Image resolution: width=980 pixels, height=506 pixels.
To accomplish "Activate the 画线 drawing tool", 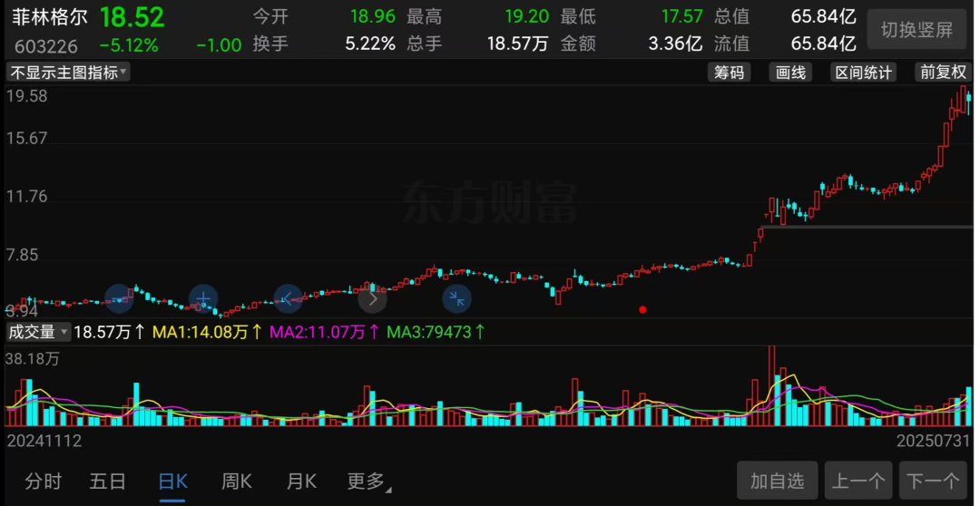I will [x=790, y=73].
